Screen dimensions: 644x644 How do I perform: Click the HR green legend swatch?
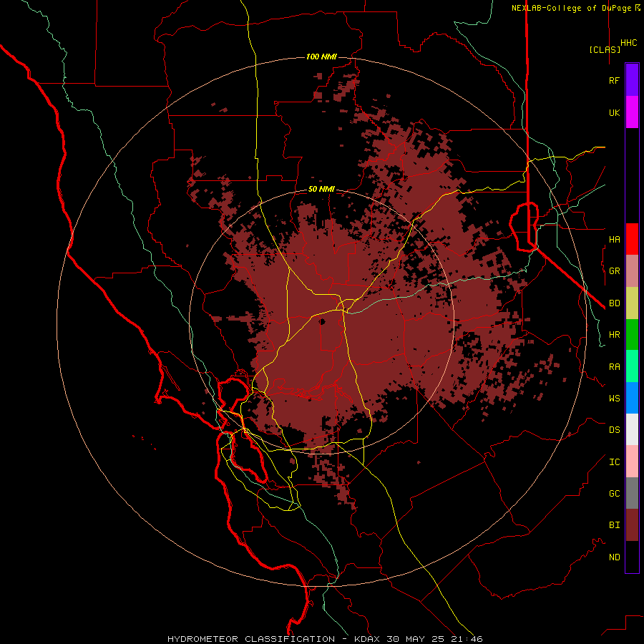(x=632, y=335)
